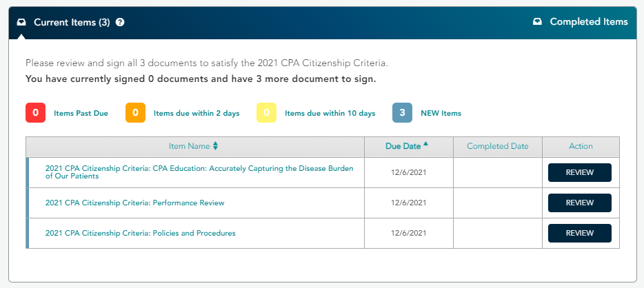Review the Performance Review item

pos(579,203)
